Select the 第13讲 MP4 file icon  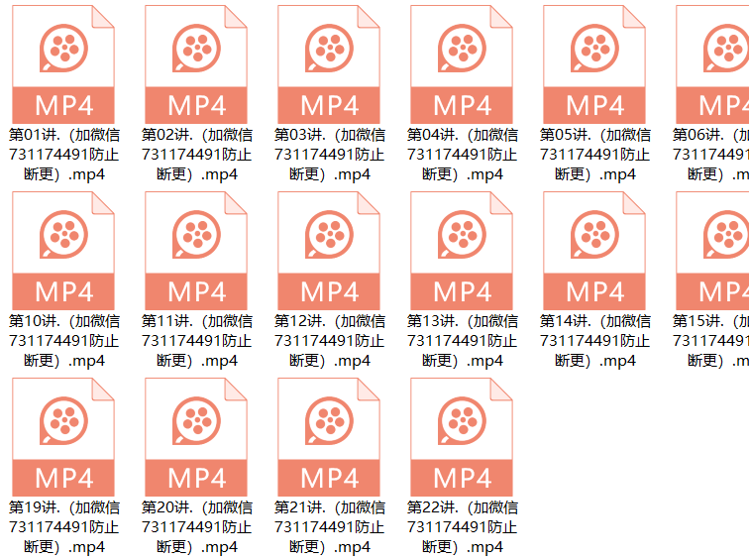tap(462, 251)
